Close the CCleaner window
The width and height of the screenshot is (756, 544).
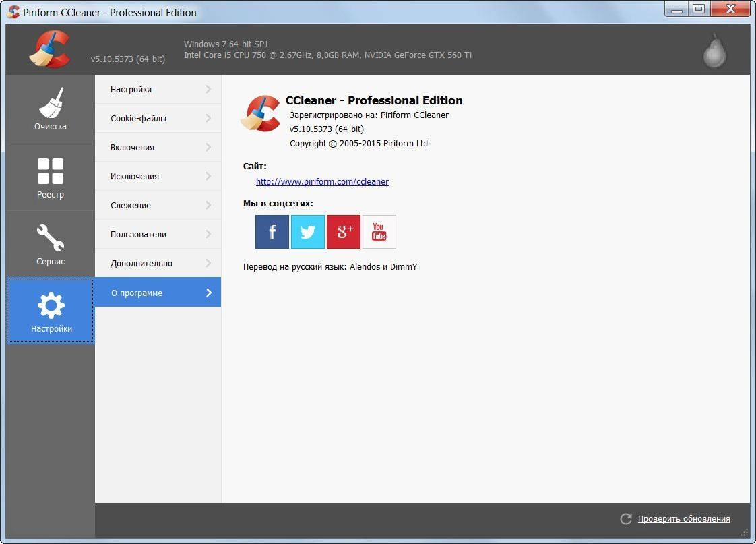[730, 9]
